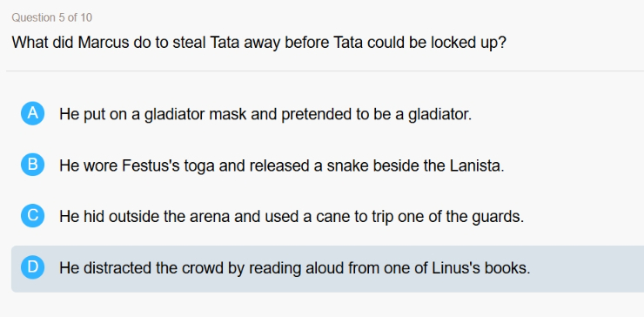Screen dimensions: 644x317
Task: Click the highlighted option D row
Action: pos(327,269)
